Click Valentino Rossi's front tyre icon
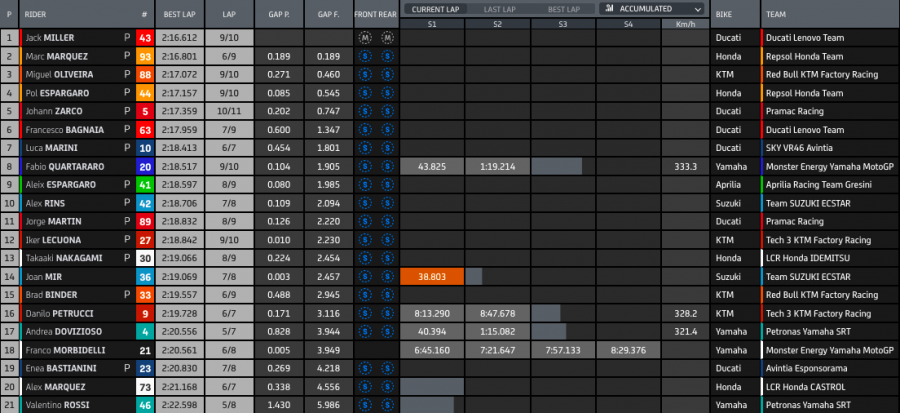Viewport: 900px width, 413px height. [366, 403]
